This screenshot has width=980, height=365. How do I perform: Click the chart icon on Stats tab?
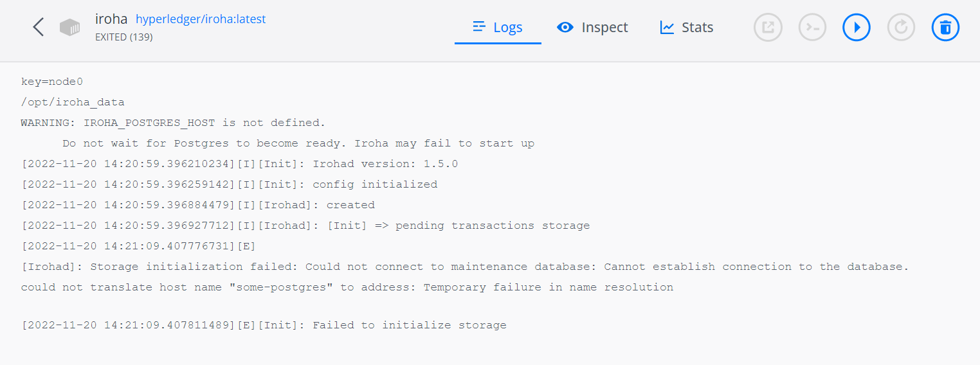[x=667, y=27]
